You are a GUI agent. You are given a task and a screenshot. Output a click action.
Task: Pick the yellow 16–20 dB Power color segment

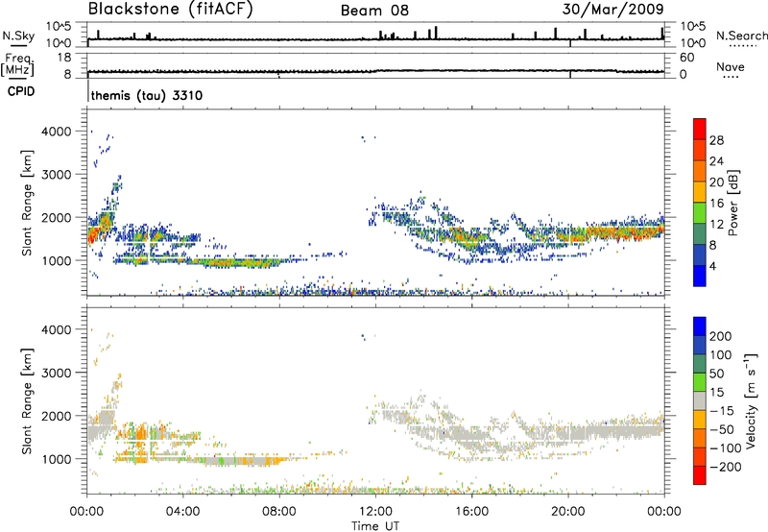[x=700, y=192]
